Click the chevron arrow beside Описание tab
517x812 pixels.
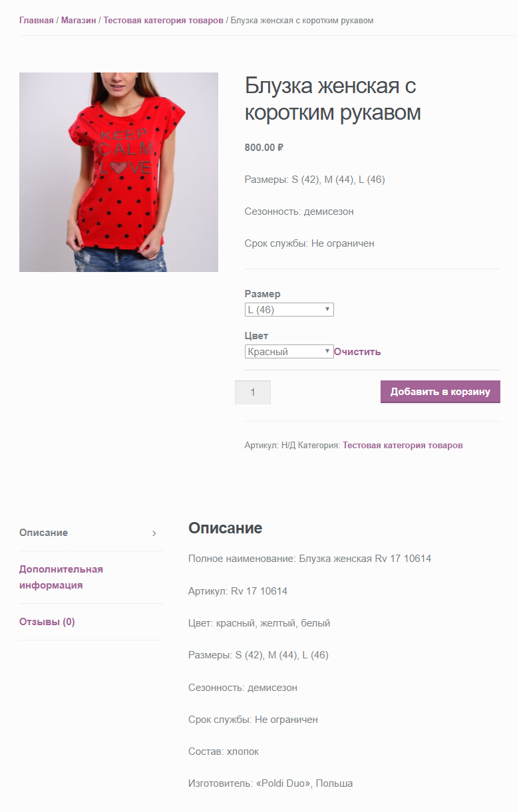(x=154, y=533)
